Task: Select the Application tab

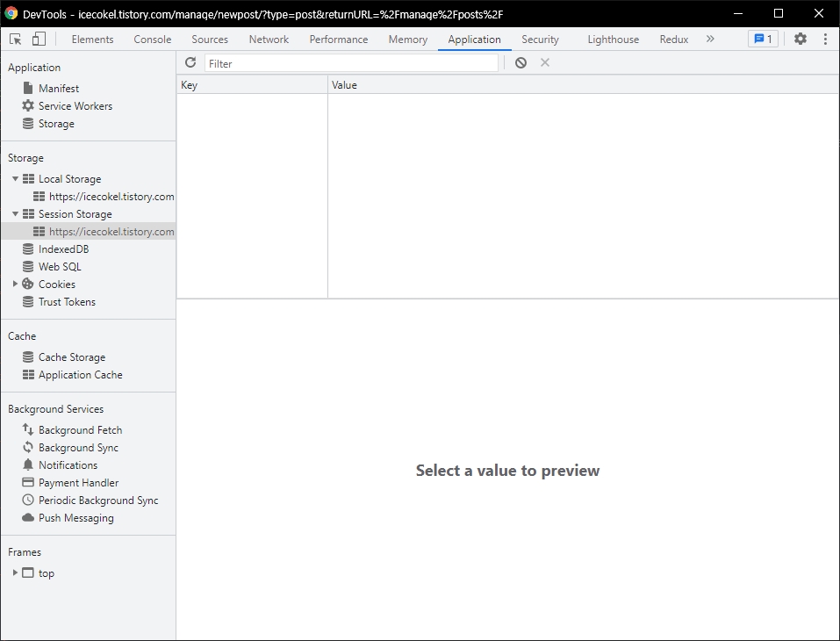Action: [474, 40]
